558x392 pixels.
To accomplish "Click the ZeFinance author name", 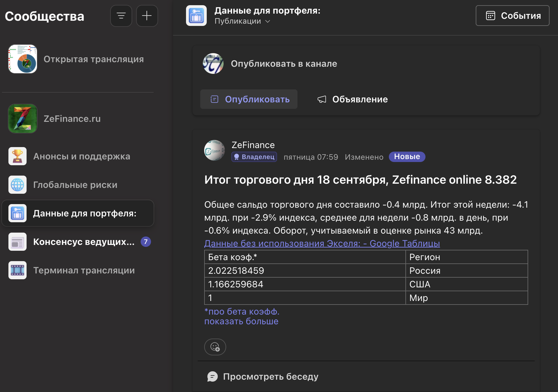I will coord(253,145).
